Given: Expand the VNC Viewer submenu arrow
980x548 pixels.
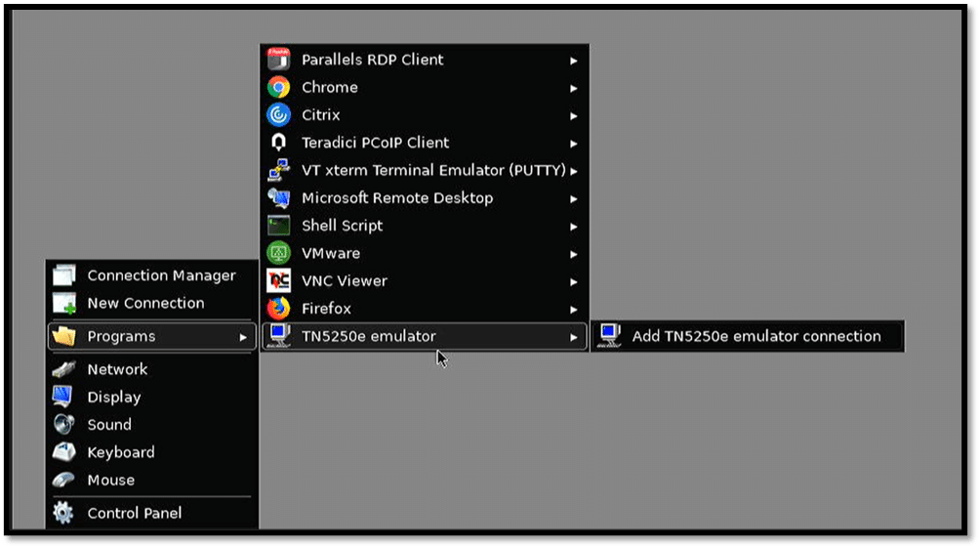Looking at the screenshot, I should [x=574, y=282].
